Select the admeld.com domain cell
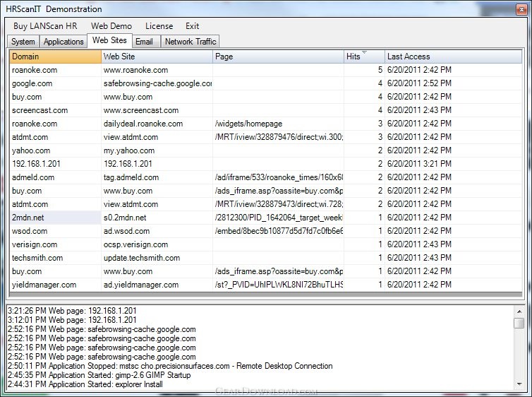 point(55,177)
